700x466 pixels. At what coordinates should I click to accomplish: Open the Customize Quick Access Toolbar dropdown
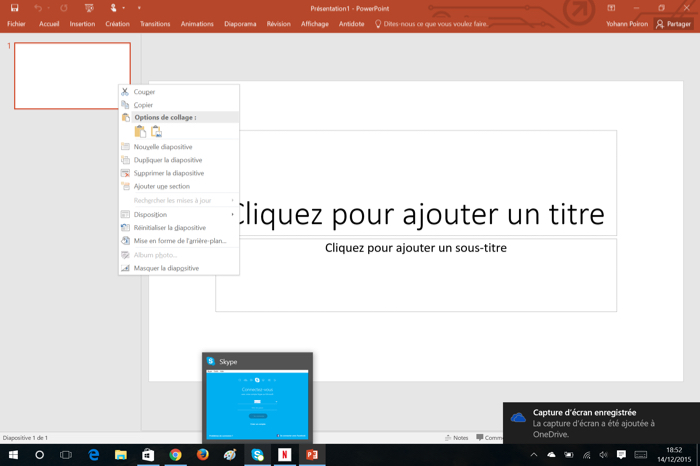[139, 8]
